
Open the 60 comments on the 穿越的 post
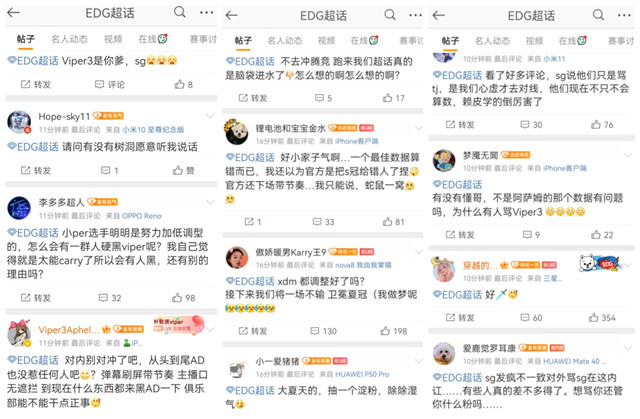(x=531, y=317)
